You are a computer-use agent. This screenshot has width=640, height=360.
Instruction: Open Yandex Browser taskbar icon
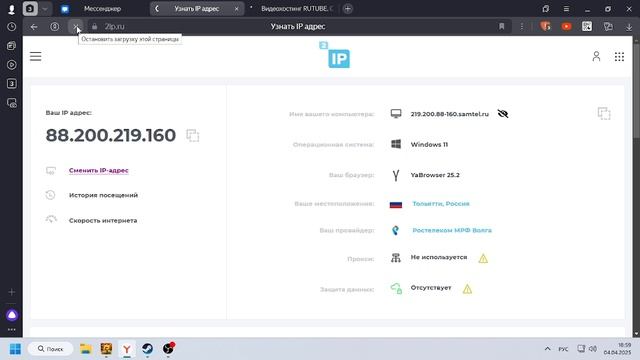pyautogui.click(x=127, y=349)
